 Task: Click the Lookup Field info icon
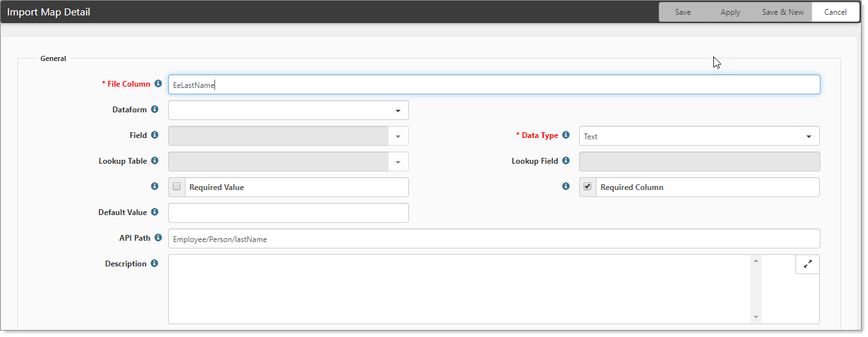click(x=566, y=161)
